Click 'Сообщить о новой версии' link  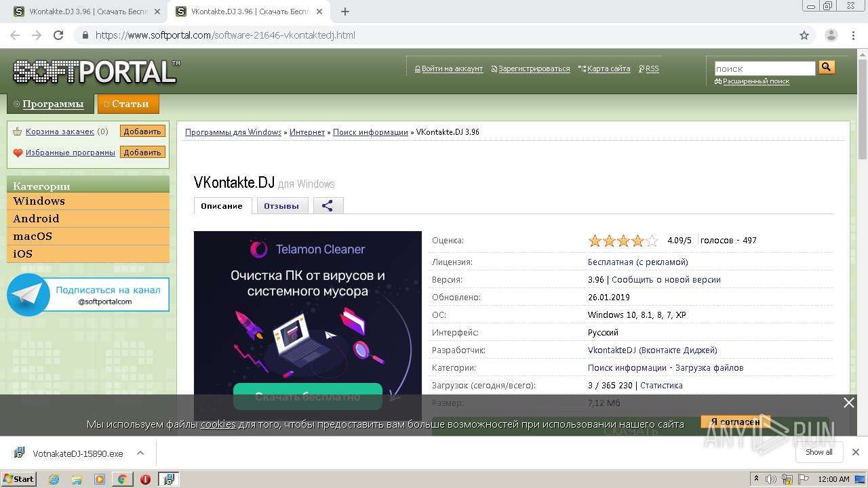tap(666, 280)
